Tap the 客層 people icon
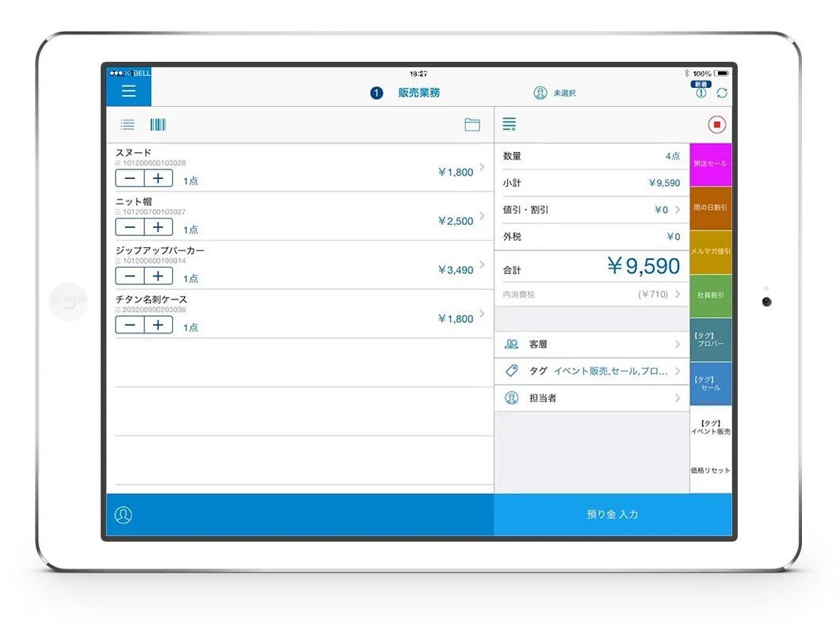Screen dimensions: 840x624 (x=512, y=344)
